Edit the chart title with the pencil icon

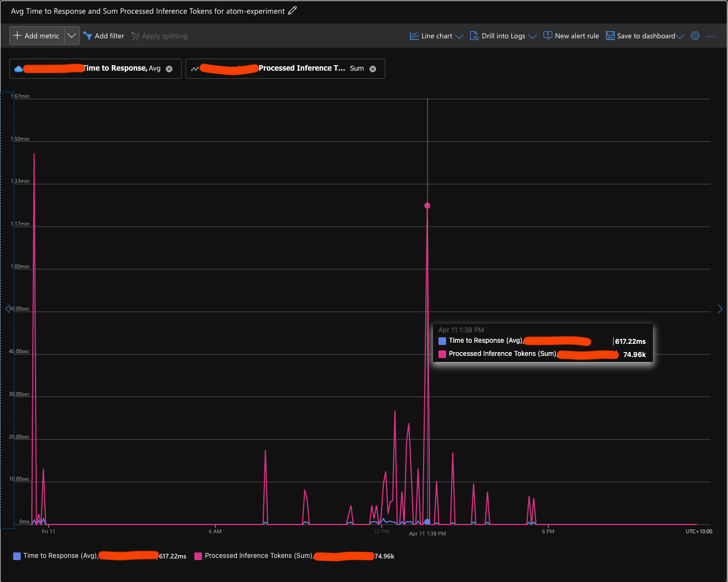[x=293, y=10]
